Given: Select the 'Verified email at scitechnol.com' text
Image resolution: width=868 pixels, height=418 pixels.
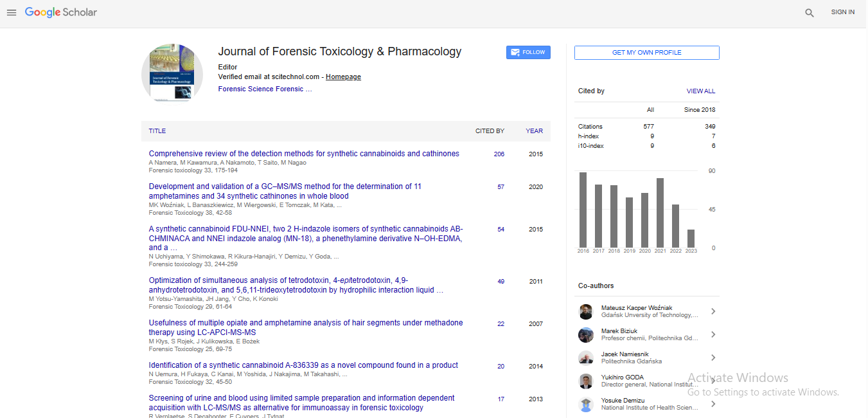Looking at the screenshot, I should click(269, 77).
